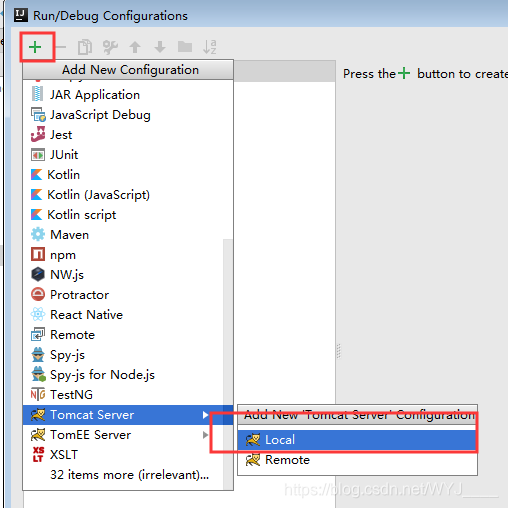Click the React Native atom icon
This screenshot has height=508, width=508.
[x=38, y=314]
